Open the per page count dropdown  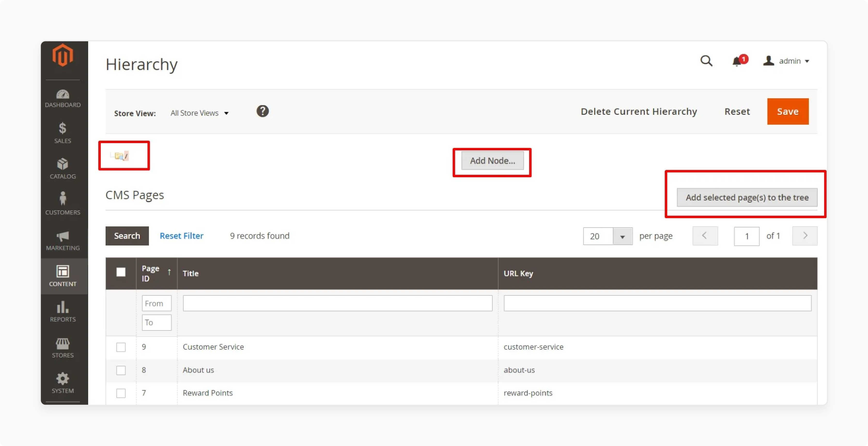(608, 236)
